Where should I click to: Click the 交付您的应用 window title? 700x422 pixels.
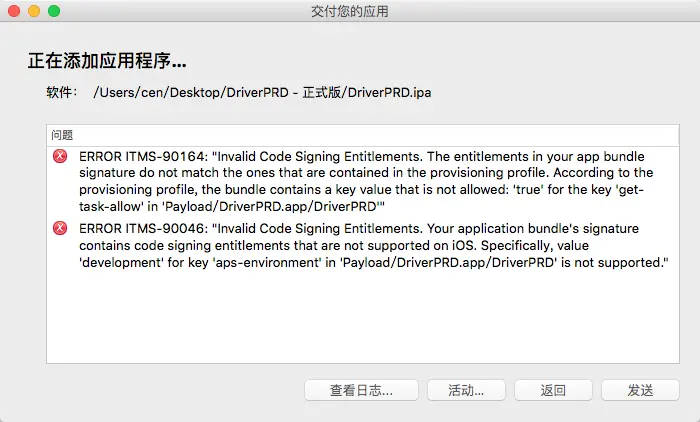(350, 11)
